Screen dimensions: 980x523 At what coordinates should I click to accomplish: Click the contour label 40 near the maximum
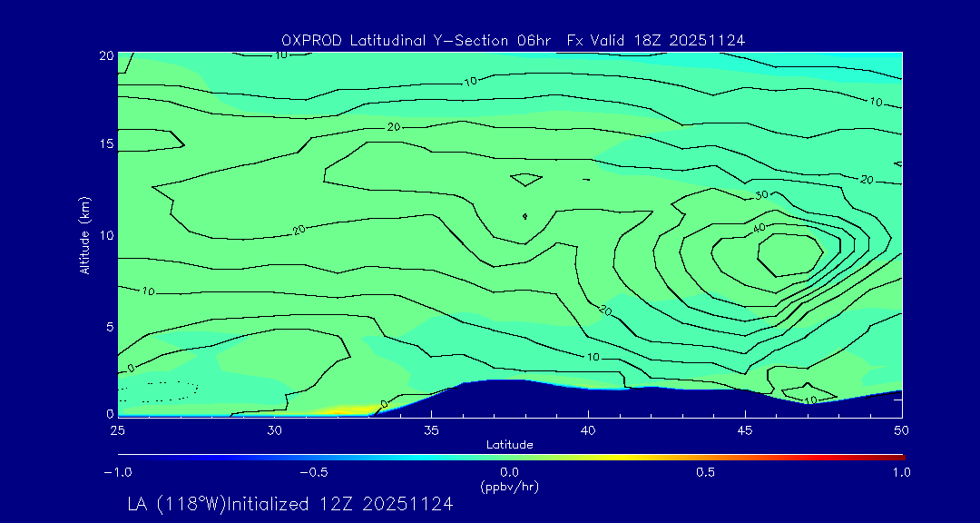pyautogui.click(x=760, y=226)
